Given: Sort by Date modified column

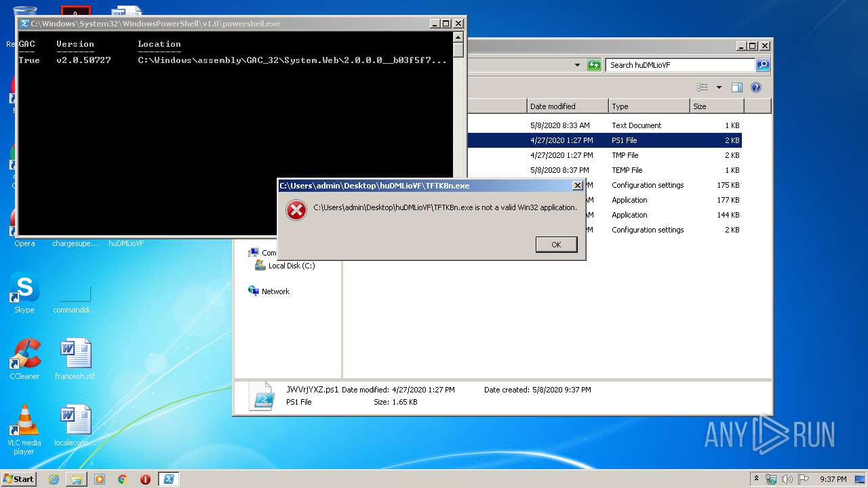Looking at the screenshot, I should (568, 106).
